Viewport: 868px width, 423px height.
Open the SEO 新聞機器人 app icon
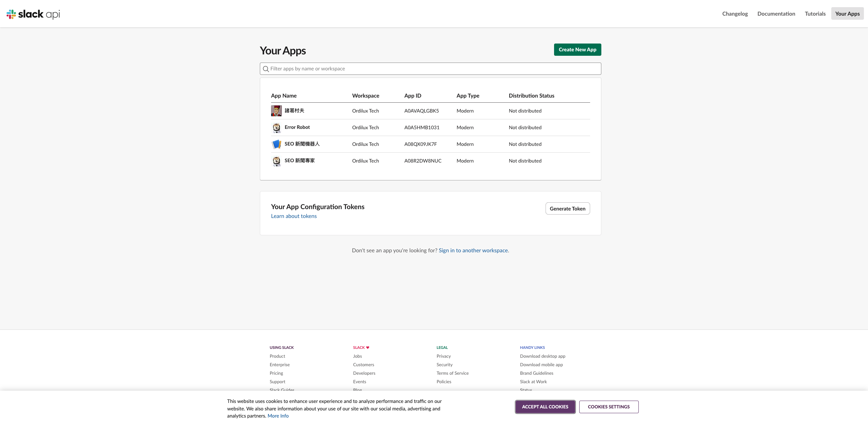(x=277, y=144)
